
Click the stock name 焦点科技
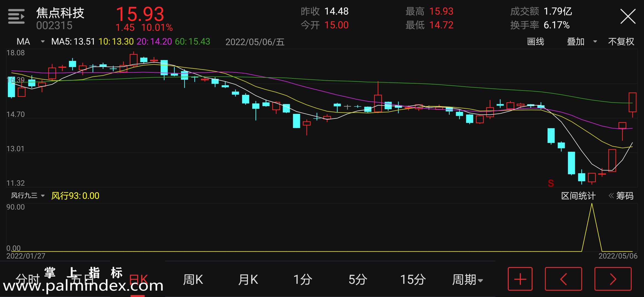(60, 13)
